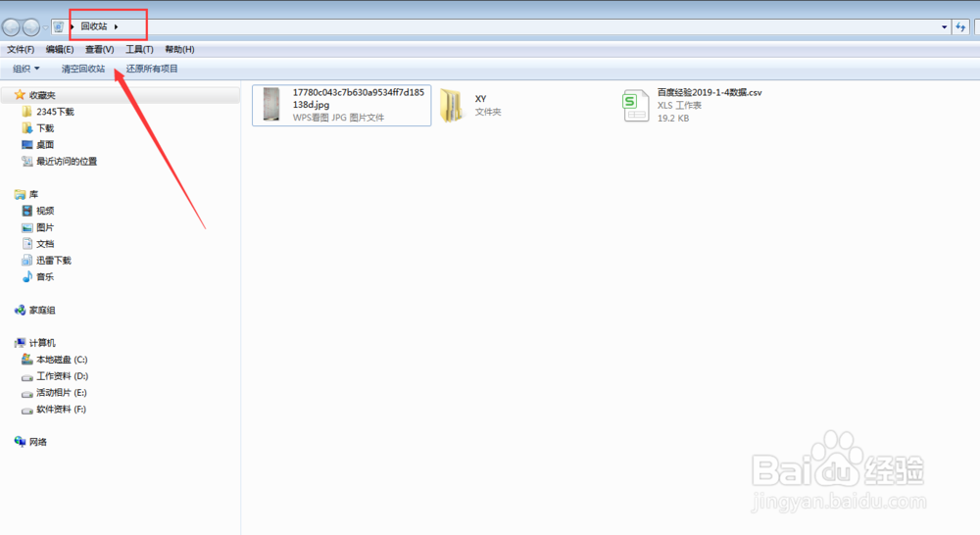This screenshot has height=535, width=980.
Task: Click the 迅雷下载 library icon
Action: tap(26, 260)
